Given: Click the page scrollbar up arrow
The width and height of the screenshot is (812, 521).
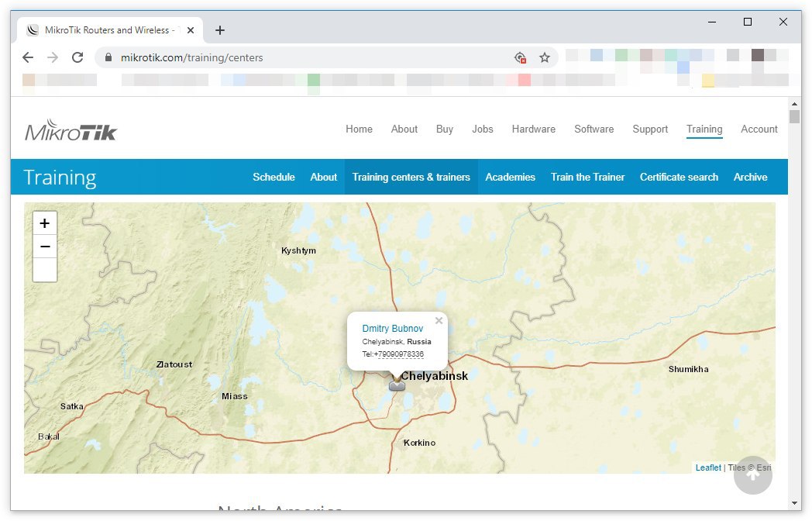Looking at the screenshot, I should pyautogui.click(x=794, y=104).
